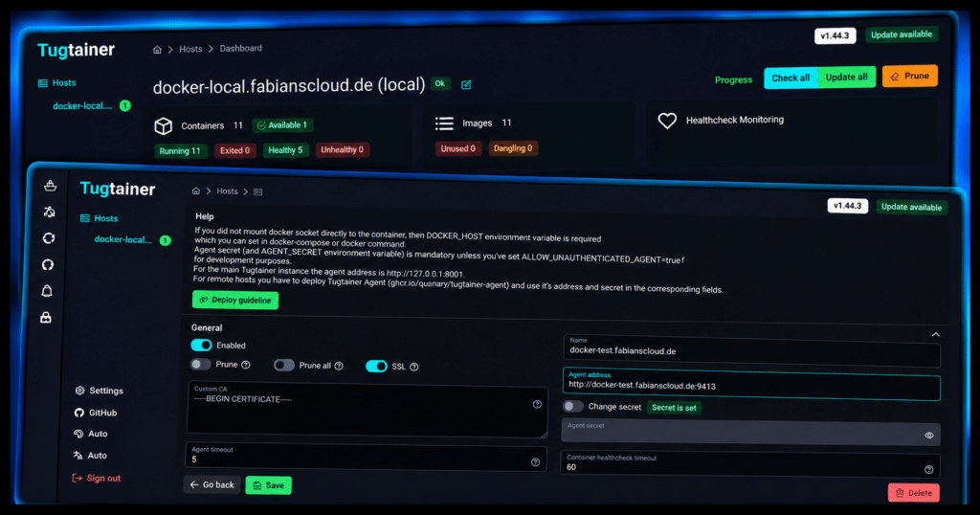This screenshot has height=515, width=980.
Task: Click the help icon next to SSL
Action: pos(413,367)
